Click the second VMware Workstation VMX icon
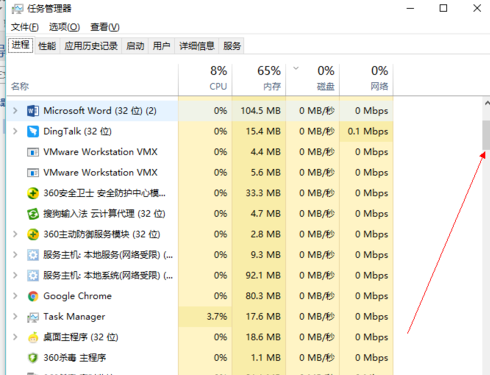Viewport: 490px width, 375px height. [33, 173]
